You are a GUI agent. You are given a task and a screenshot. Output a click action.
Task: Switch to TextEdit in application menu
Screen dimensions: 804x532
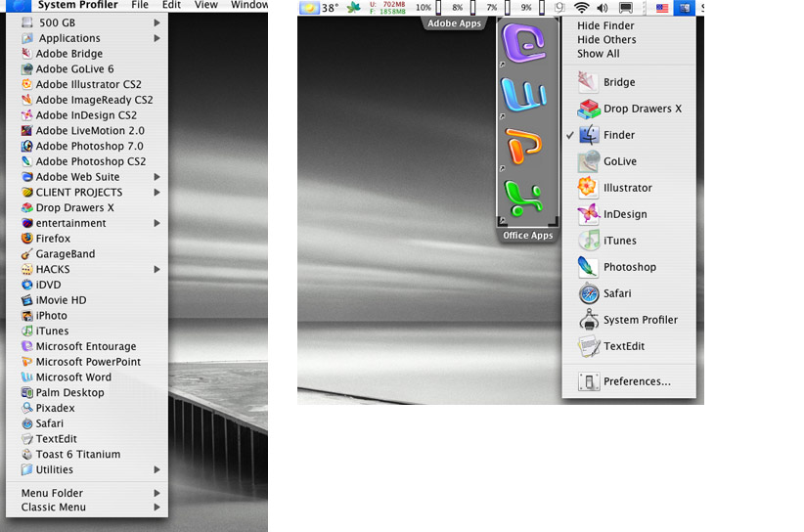point(629,346)
